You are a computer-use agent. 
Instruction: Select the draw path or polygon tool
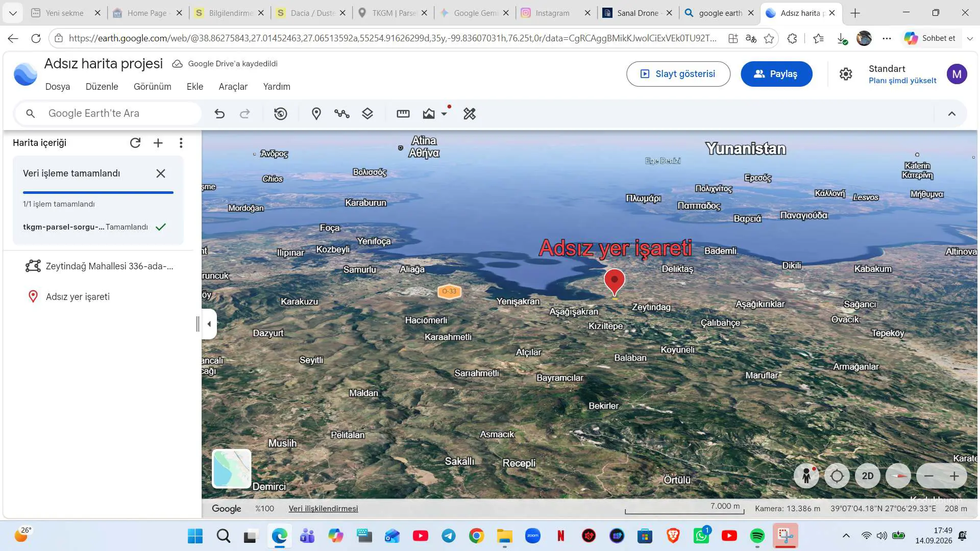(x=342, y=114)
